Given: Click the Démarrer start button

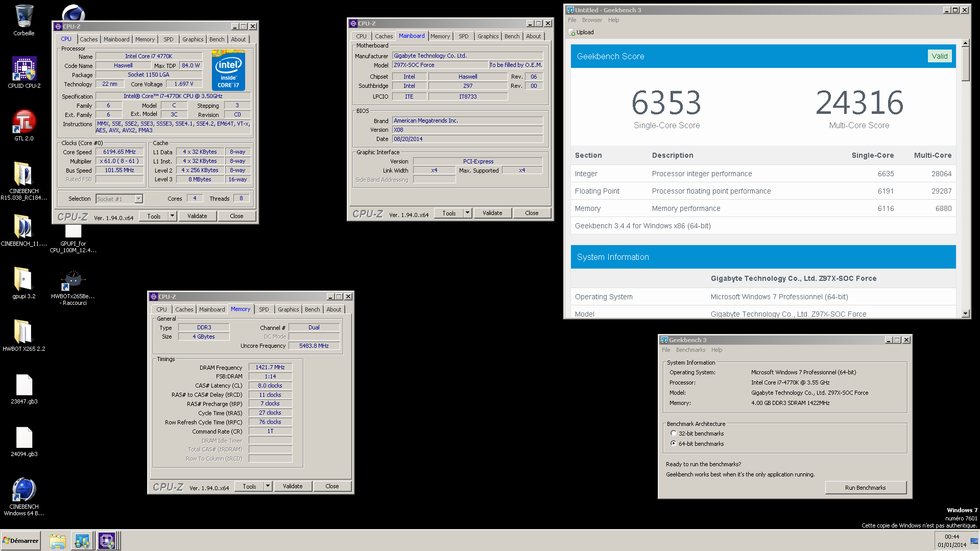Looking at the screenshot, I should pyautogui.click(x=20, y=541).
